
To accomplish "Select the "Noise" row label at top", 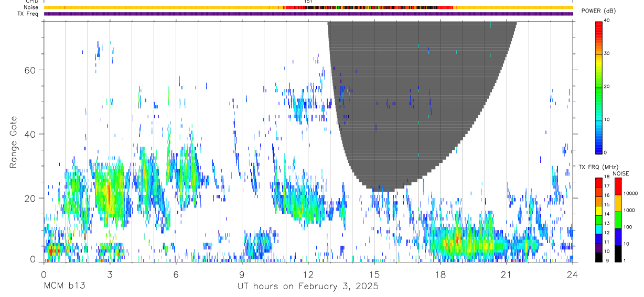I will (x=31, y=7).
